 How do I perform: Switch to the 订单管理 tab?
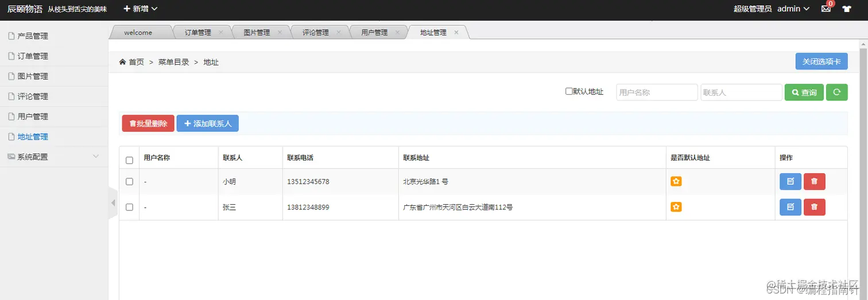click(x=198, y=33)
